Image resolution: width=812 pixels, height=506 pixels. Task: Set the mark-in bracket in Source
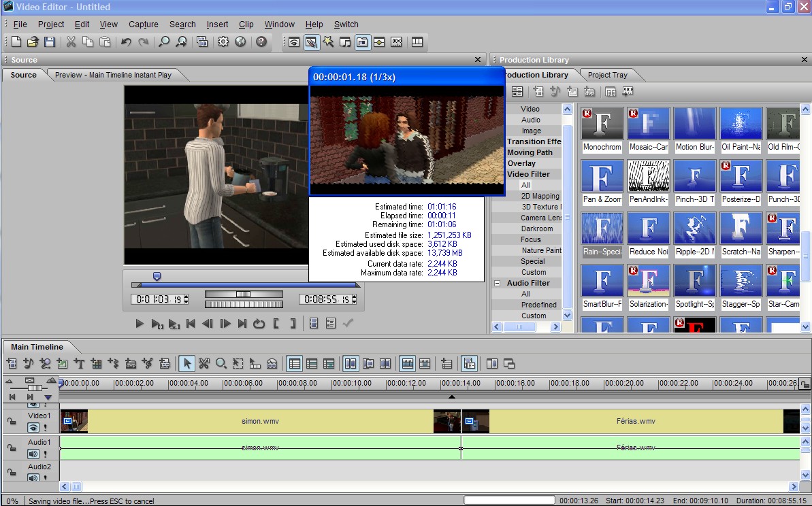(x=276, y=323)
